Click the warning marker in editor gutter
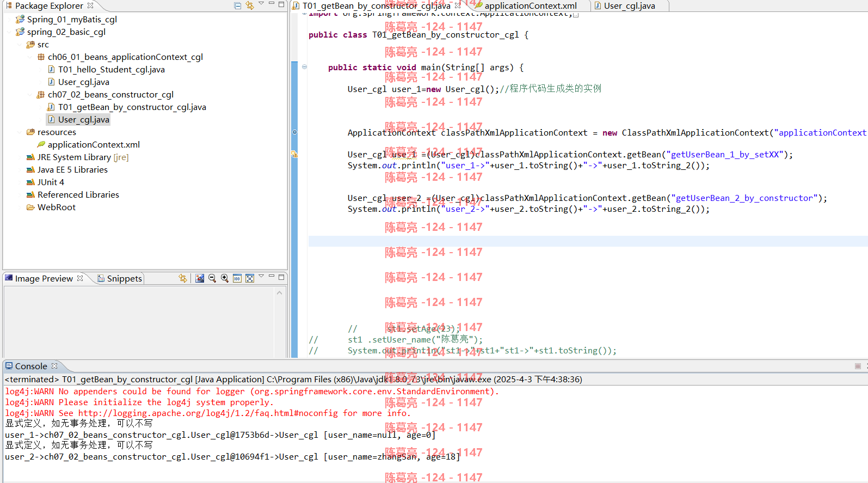Image resolution: width=868 pixels, height=483 pixels. (x=294, y=155)
